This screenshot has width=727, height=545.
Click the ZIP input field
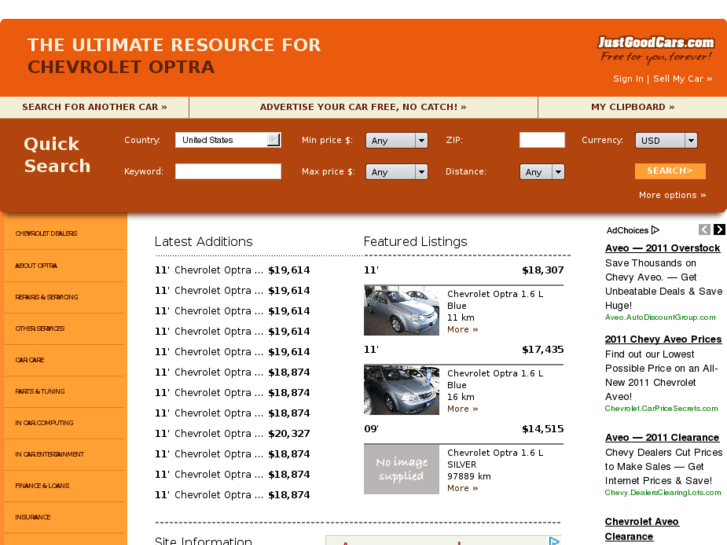(542, 140)
